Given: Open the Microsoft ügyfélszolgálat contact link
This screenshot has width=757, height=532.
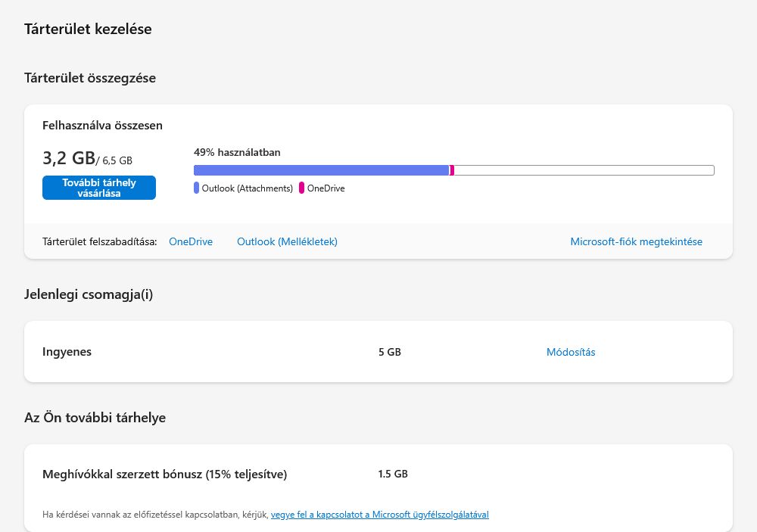Looking at the screenshot, I should (x=379, y=515).
